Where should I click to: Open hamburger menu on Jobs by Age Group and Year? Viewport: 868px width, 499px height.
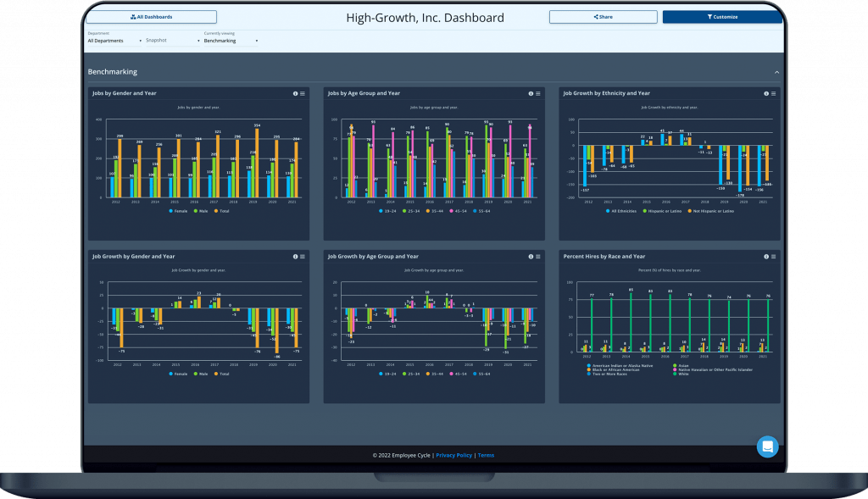[x=537, y=93]
